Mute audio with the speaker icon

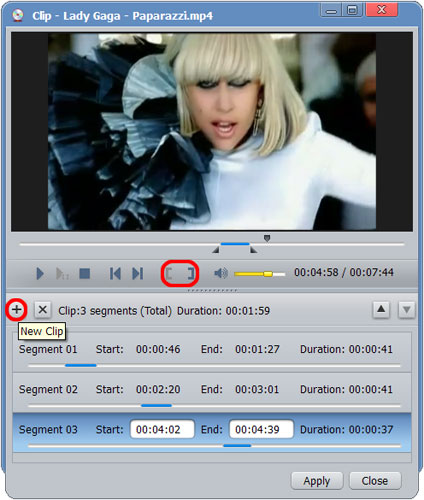click(221, 274)
